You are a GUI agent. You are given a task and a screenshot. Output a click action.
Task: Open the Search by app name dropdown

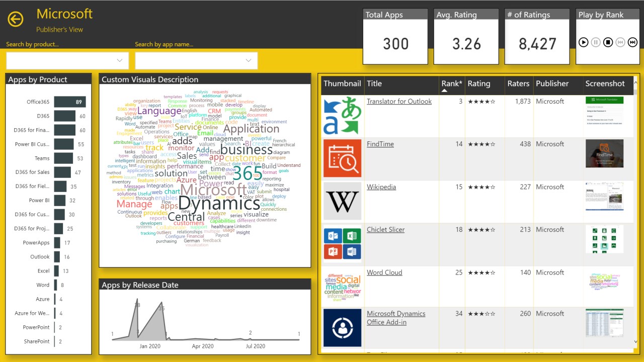coord(196,60)
